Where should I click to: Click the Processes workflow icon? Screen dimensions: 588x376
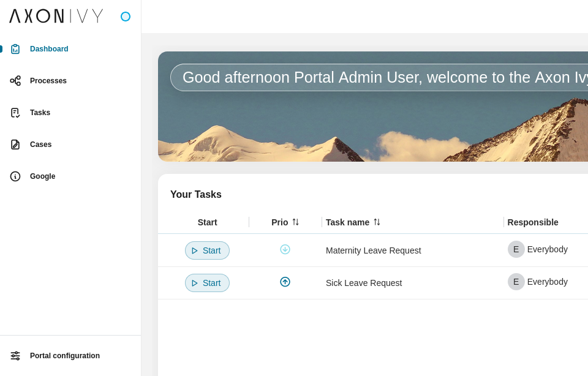coord(15,81)
